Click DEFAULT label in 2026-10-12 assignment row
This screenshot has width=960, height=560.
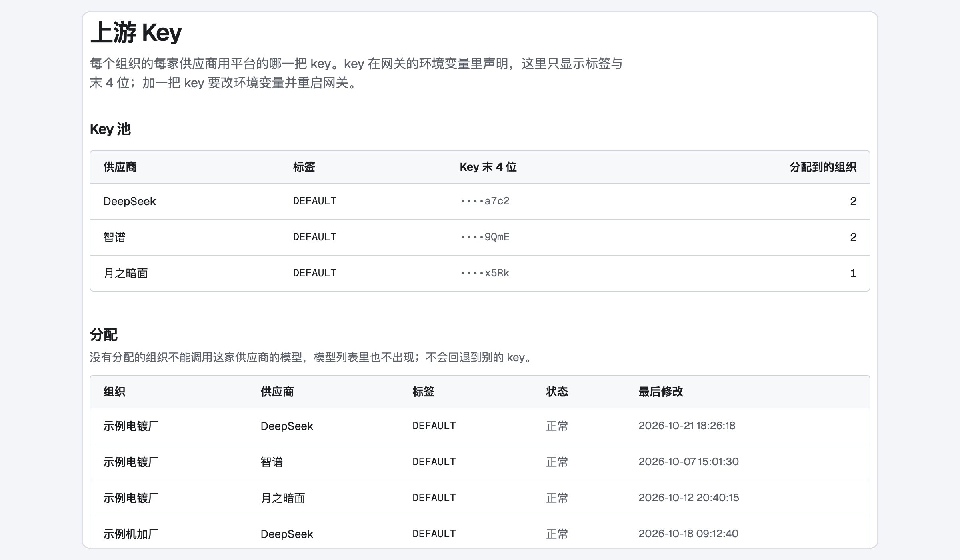434,498
